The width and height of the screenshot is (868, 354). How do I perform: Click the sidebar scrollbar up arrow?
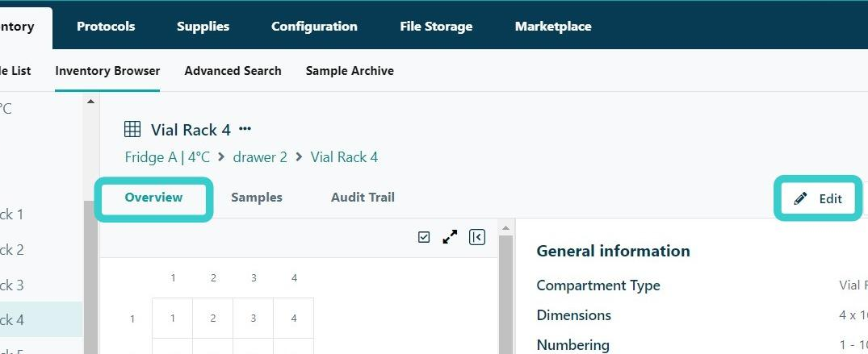[90, 102]
